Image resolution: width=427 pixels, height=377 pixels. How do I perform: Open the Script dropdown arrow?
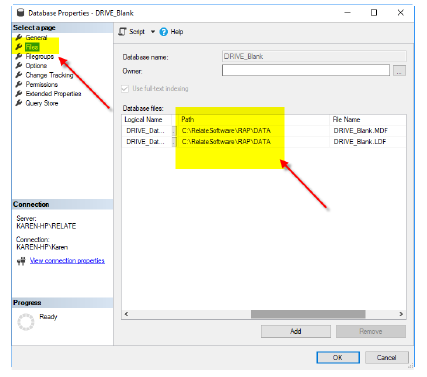(153, 32)
